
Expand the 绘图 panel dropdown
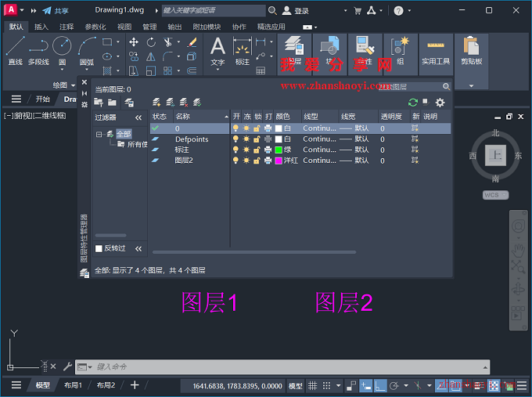coord(72,85)
